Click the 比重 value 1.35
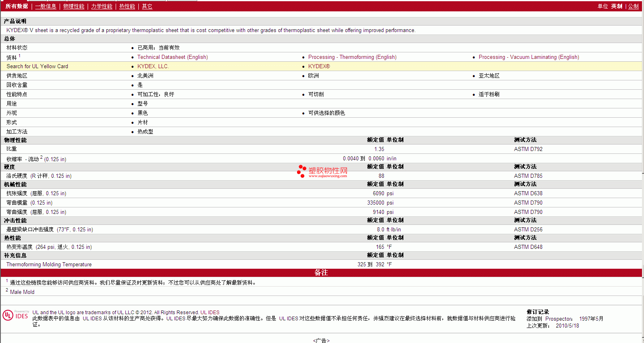Viewport: 644px width, 343px height. pos(379,149)
